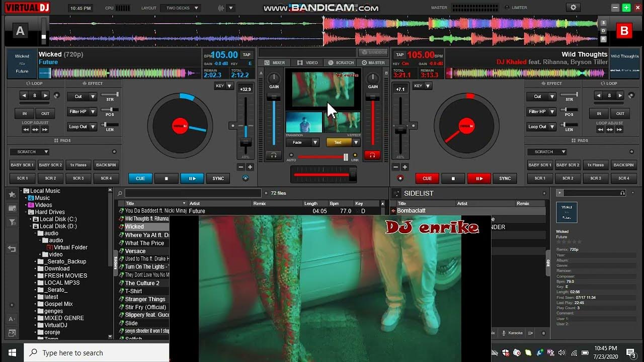Viewport: 644px width, 362px height.
Task: Halve the loop size on deck A
Action: [x=24, y=95]
